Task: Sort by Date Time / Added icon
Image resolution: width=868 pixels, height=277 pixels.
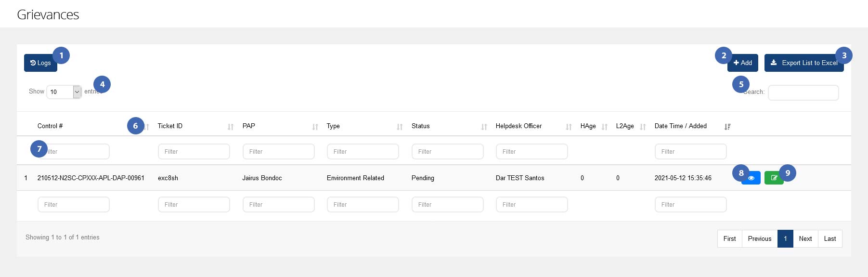Action: click(727, 127)
